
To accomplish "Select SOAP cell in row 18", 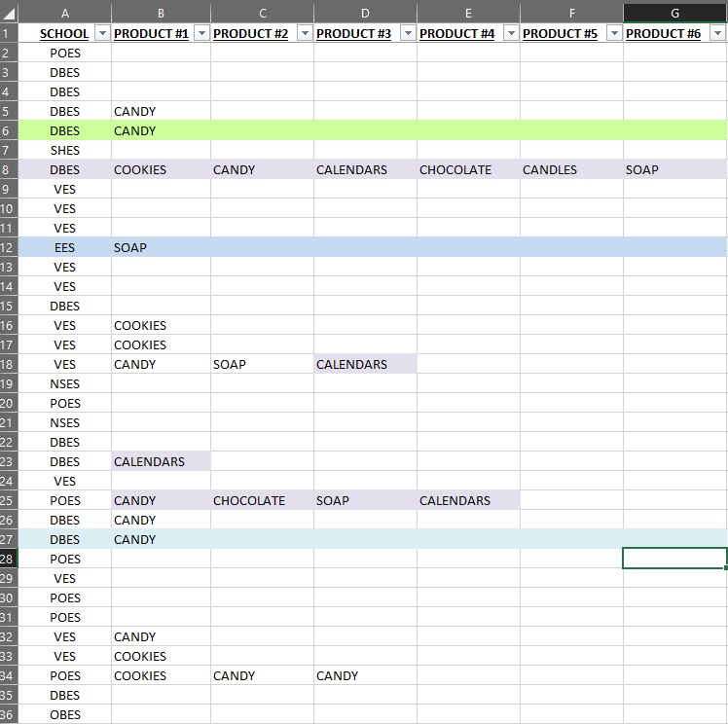I will [x=263, y=364].
